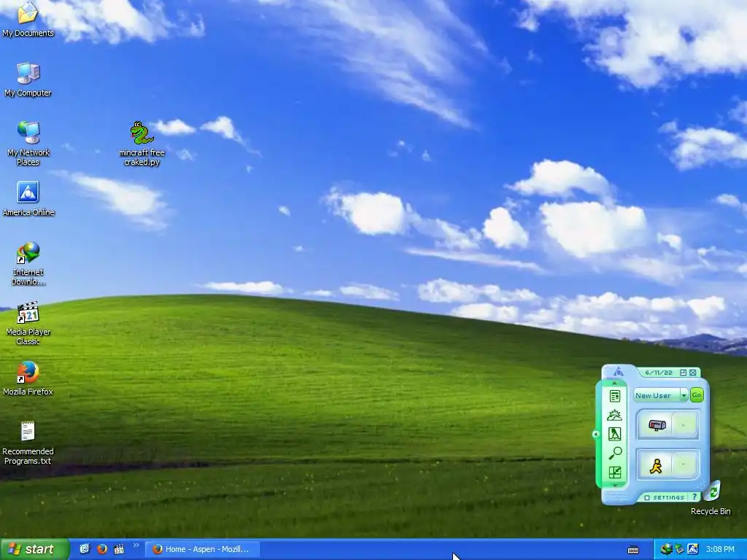This screenshot has width=747, height=560.
Task: Click the widget's dock window icon beside the date
Action: coord(683,373)
